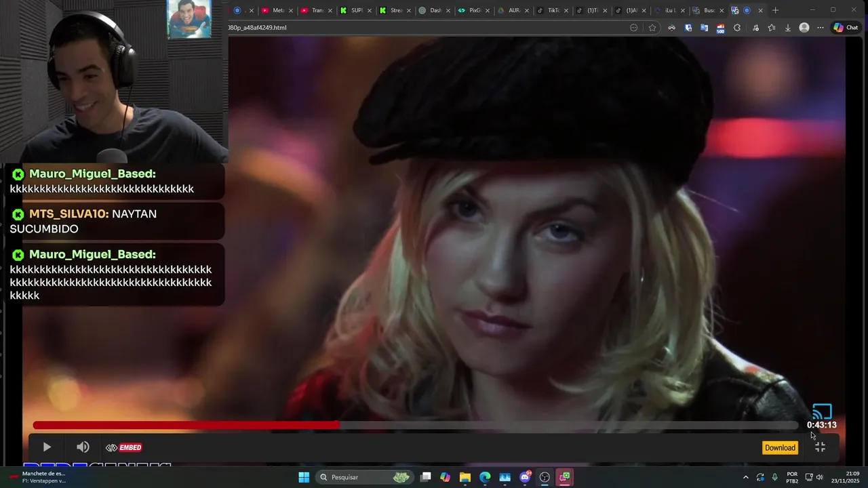Close the Meta YouTube tab

[291, 10]
